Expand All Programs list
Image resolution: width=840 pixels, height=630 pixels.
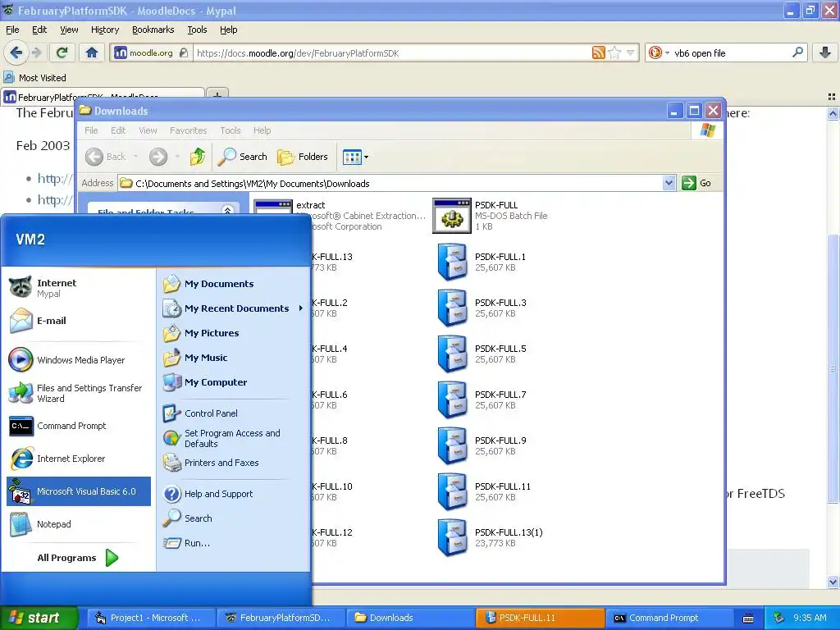point(78,558)
